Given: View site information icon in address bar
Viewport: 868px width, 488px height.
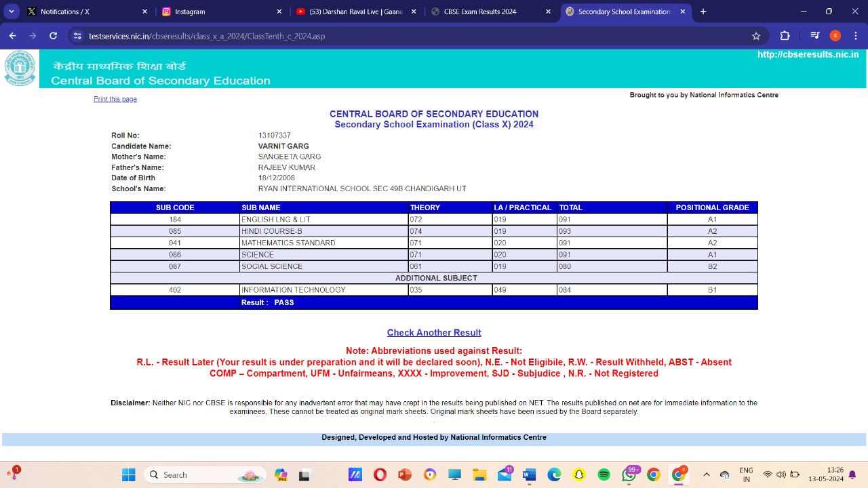Looking at the screenshot, I should click(77, 36).
